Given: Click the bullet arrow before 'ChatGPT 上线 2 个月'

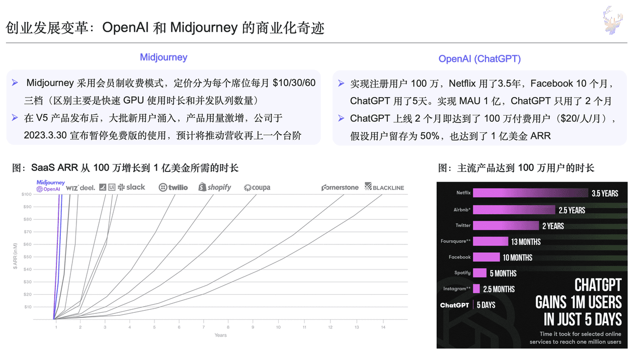Looking at the screenshot, I should click(341, 118).
